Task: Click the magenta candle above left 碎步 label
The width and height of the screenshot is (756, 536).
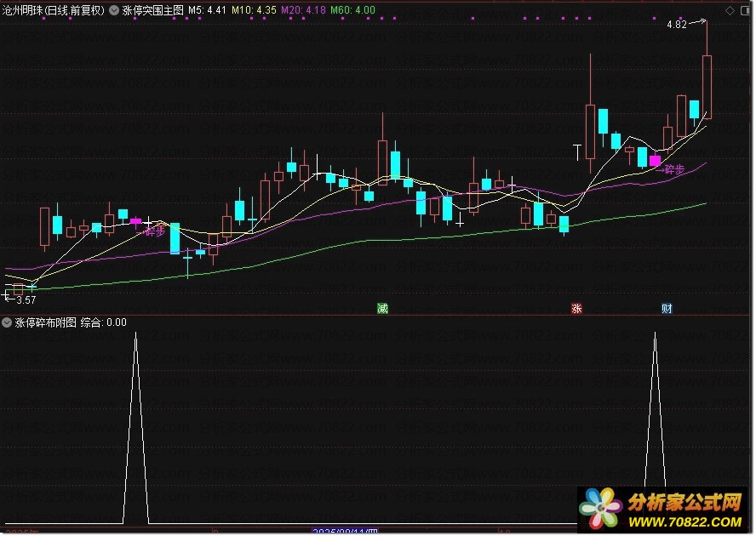Action: click(x=135, y=220)
